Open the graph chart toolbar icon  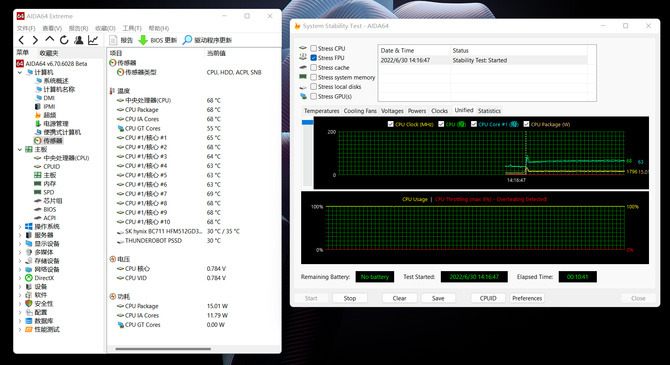(93, 40)
